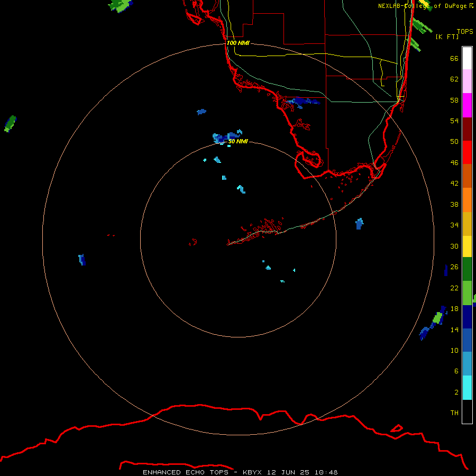Click the white swatch in the tops legend
This screenshot has height=476, width=476.
(x=467, y=58)
